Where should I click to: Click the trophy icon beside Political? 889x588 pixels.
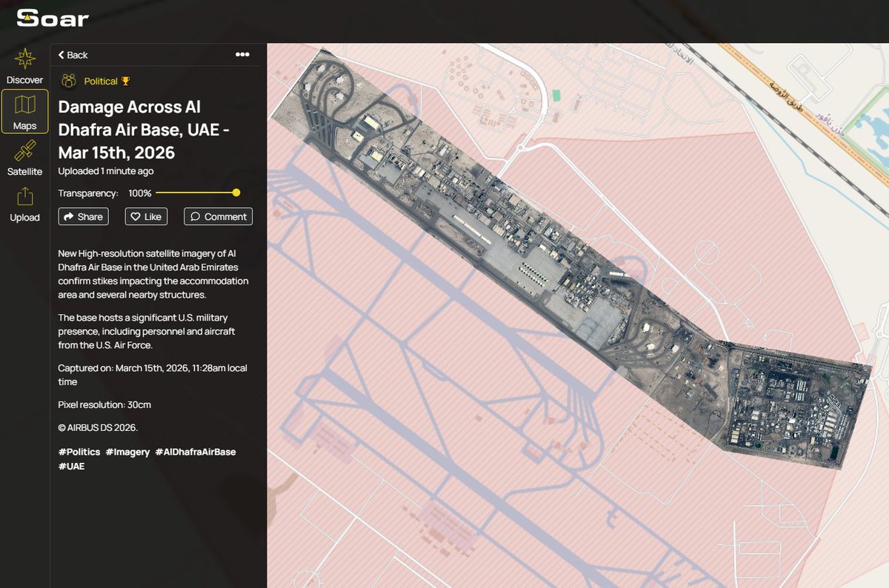(x=125, y=81)
